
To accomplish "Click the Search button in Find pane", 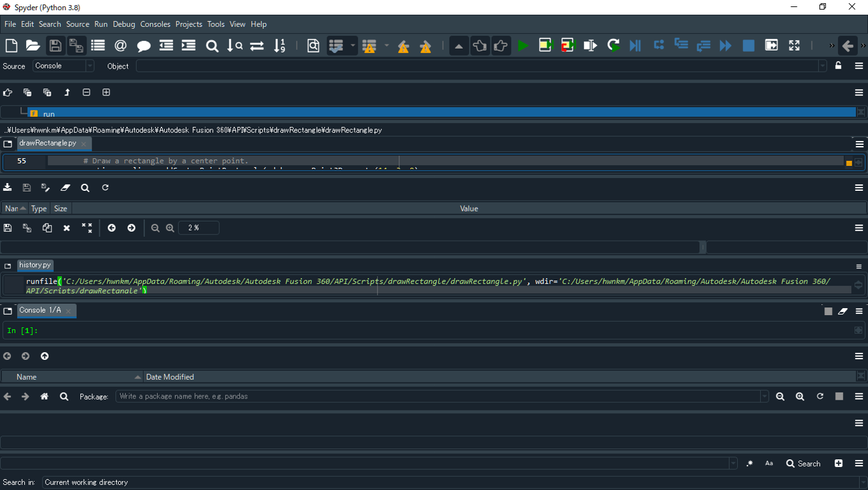I will click(x=803, y=463).
